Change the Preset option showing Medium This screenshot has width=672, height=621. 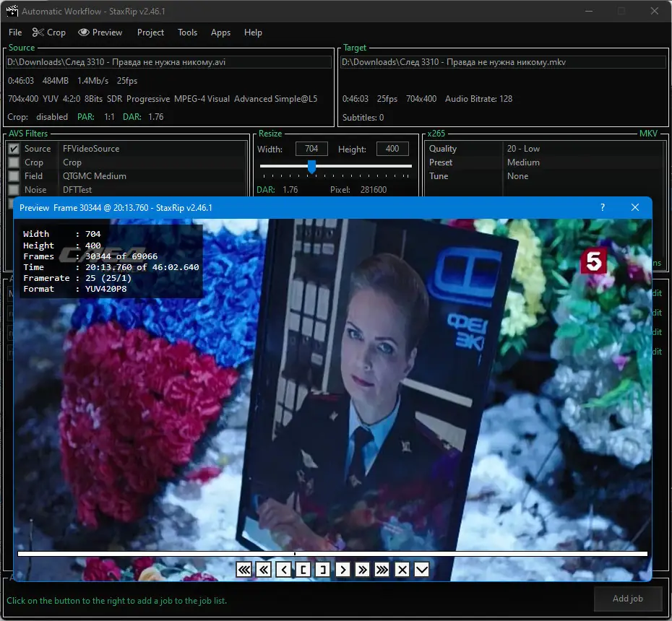[582, 162]
